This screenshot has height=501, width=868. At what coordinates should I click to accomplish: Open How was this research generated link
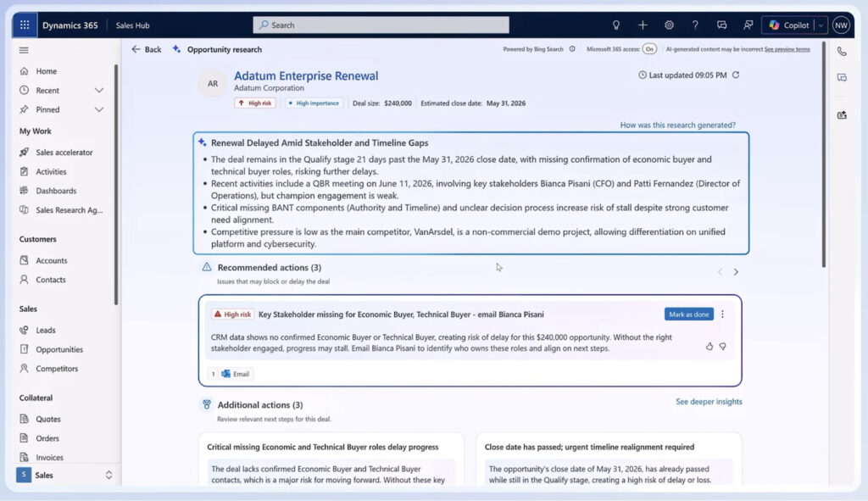[x=677, y=125]
